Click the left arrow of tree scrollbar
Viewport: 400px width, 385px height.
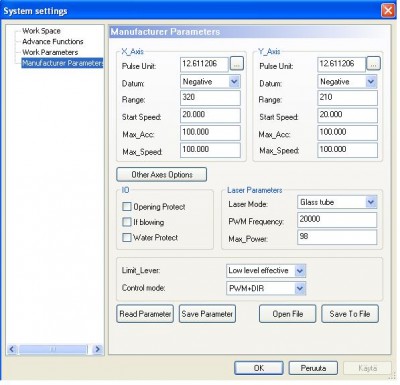coord(12,349)
